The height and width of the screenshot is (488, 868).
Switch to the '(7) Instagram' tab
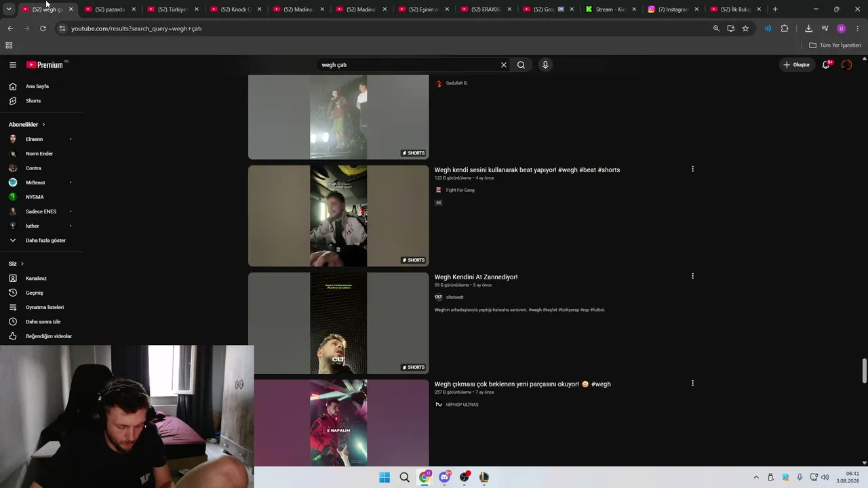click(673, 9)
